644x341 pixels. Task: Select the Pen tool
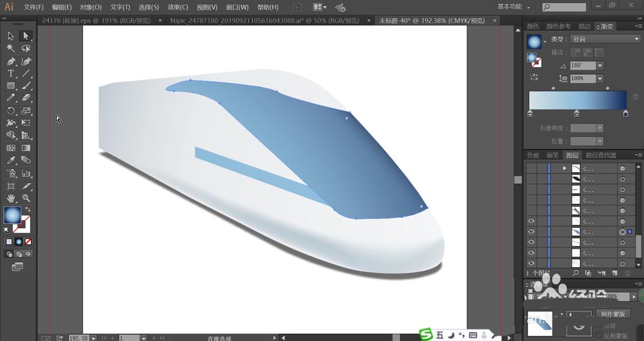coord(11,61)
